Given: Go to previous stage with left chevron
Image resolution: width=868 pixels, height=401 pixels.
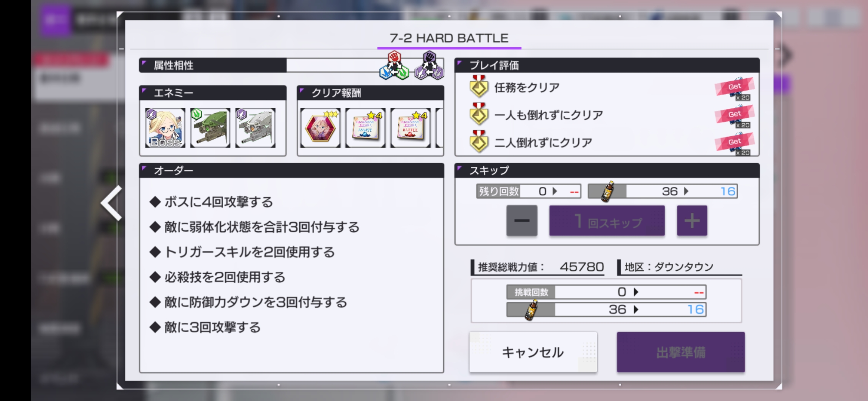Looking at the screenshot, I should click(111, 203).
